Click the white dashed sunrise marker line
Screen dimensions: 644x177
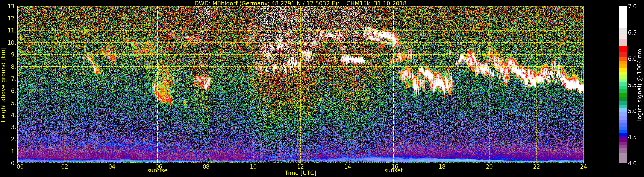(158, 85)
